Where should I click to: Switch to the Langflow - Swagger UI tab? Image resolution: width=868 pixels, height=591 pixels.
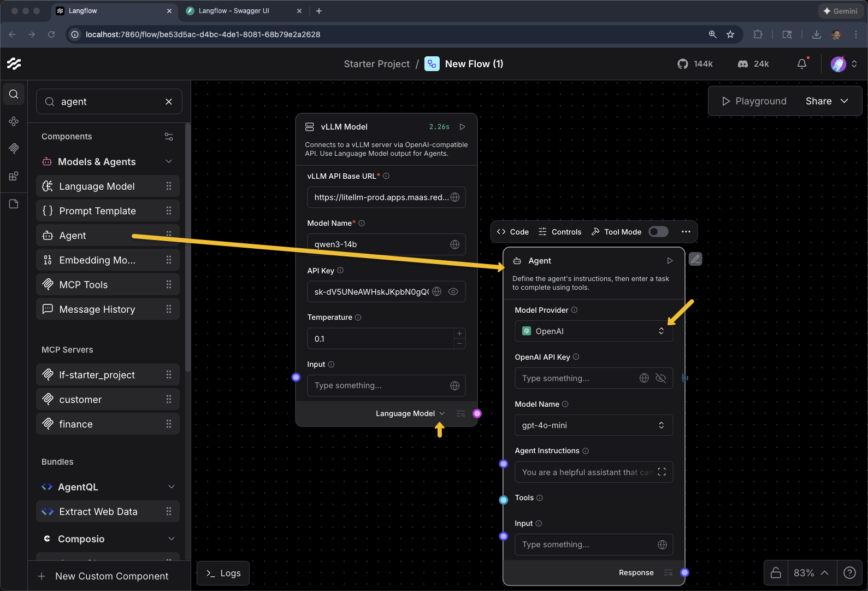(234, 11)
